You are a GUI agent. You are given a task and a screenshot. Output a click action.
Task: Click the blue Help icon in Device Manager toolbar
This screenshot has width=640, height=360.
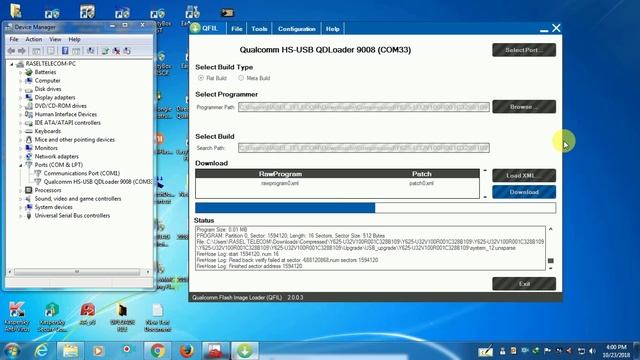click(65, 51)
